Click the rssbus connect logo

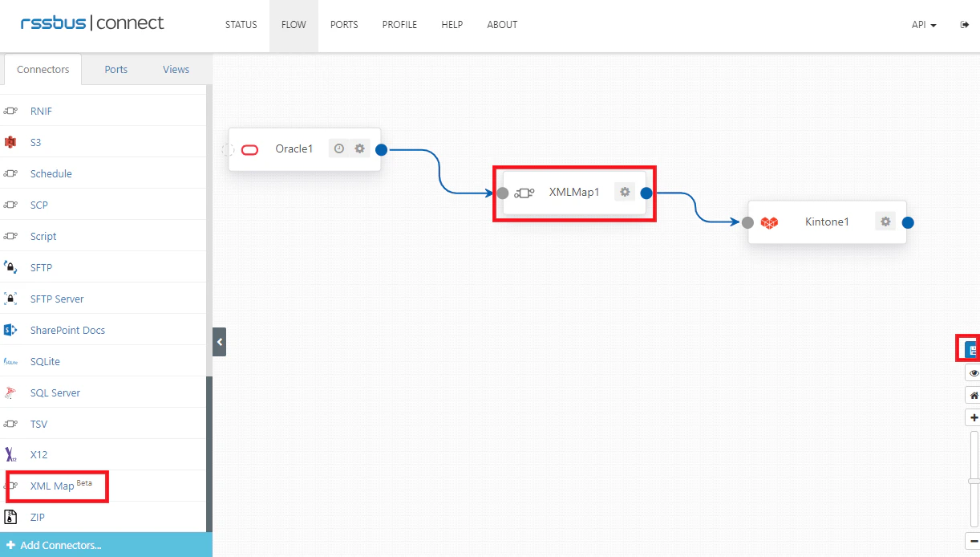pos(92,23)
